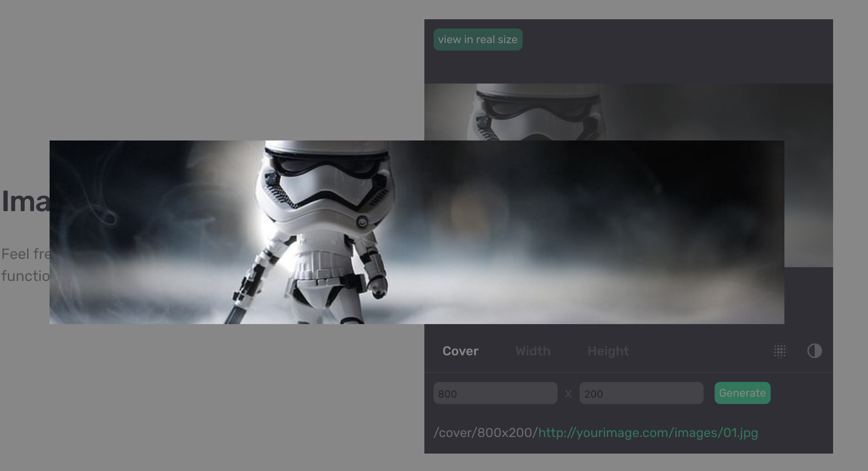Select the Cover tab
Image resolution: width=868 pixels, height=471 pixels.
pos(460,351)
